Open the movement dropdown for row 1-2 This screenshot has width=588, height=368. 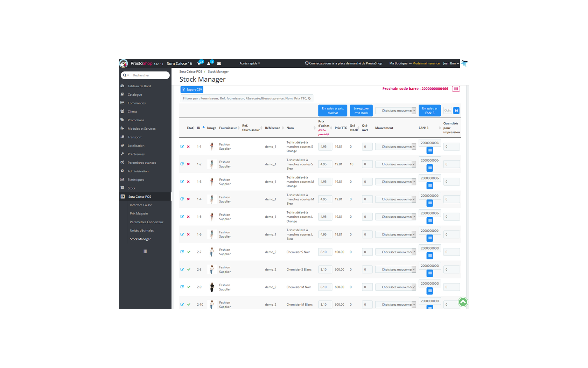(395, 164)
